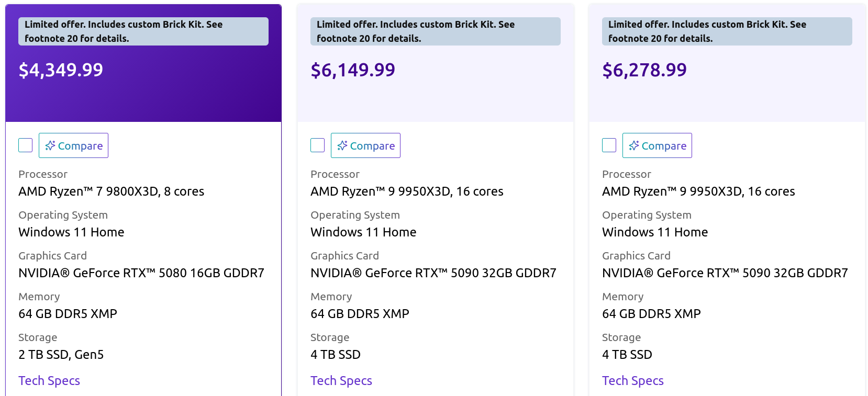The image size is (868, 396).
Task: Click sparkle icon on $4,349.99 model's Compare button
Action: point(50,145)
